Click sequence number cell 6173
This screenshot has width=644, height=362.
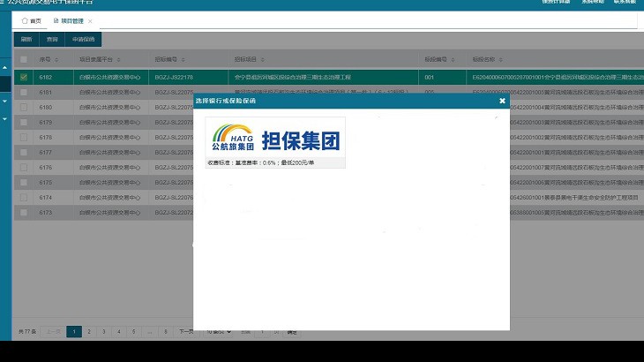pyautogui.click(x=46, y=213)
